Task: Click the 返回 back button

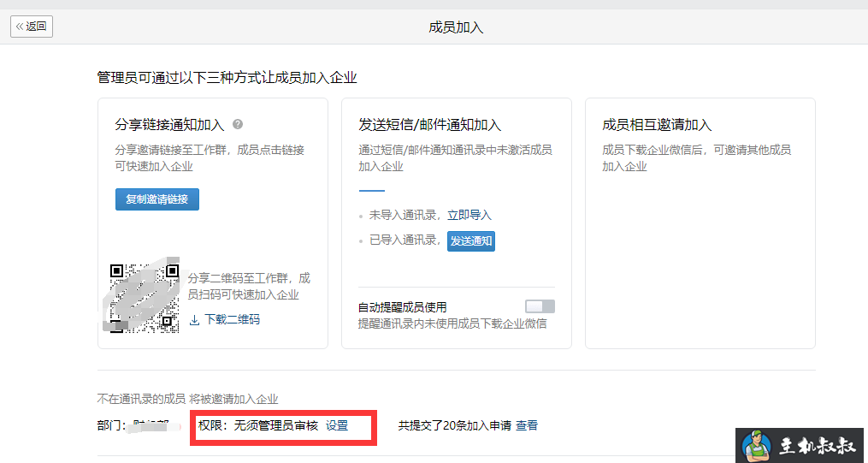Action: pyautogui.click(x=32, y=26)
